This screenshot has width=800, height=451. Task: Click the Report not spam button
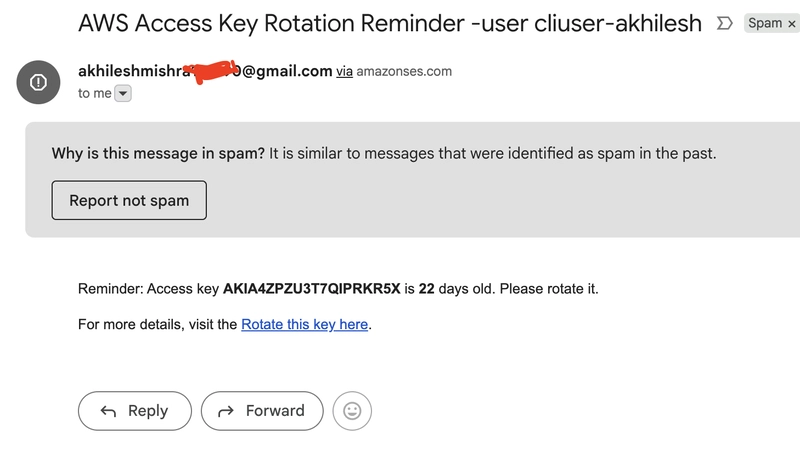point(129,201)
